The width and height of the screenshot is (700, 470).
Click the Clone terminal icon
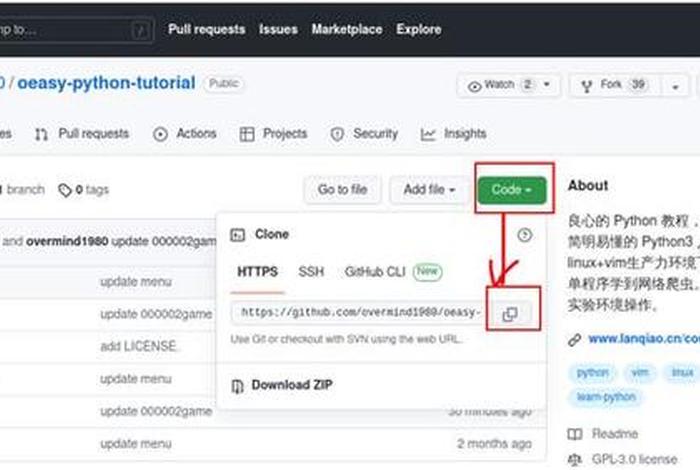pyautogui.click(x=238, y=235)
